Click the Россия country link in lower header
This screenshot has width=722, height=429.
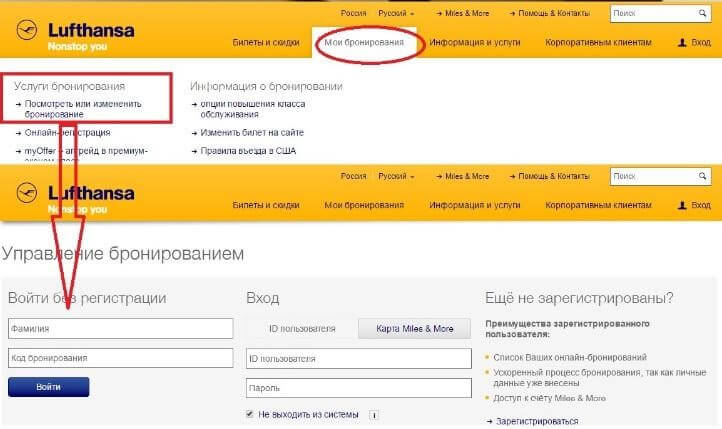354,176
